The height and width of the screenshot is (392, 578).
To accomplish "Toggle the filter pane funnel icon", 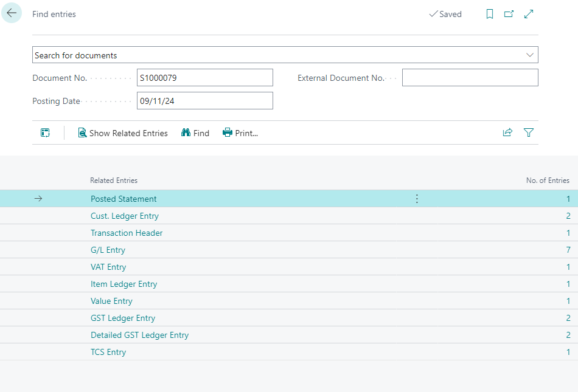I will 529,132.
